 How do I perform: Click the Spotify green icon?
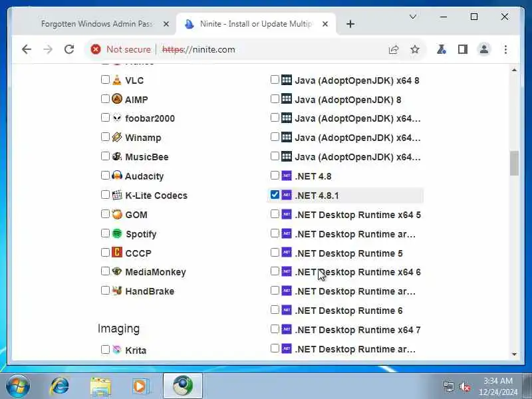[117, 233]
